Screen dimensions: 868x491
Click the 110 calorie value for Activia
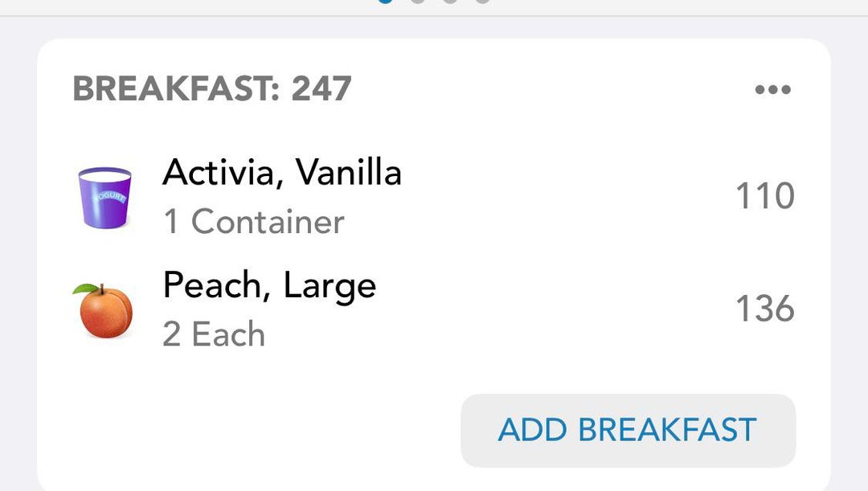point(764,197)
